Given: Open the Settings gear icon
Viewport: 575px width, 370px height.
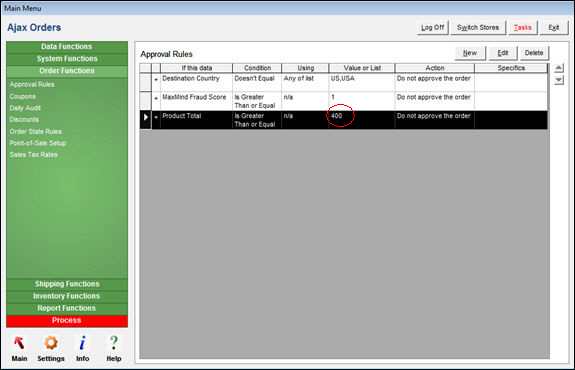Looking at the screenshot, I should point(51,343).
